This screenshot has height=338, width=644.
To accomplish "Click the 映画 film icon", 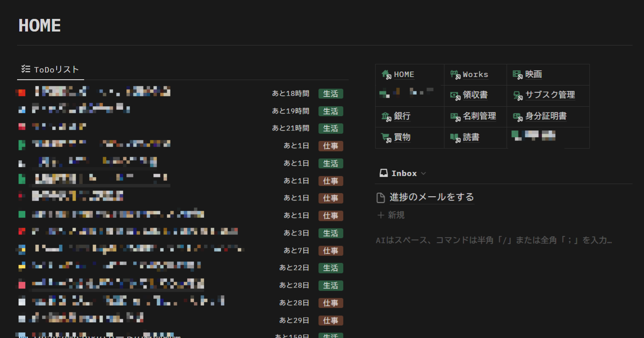I will [518, 75].
